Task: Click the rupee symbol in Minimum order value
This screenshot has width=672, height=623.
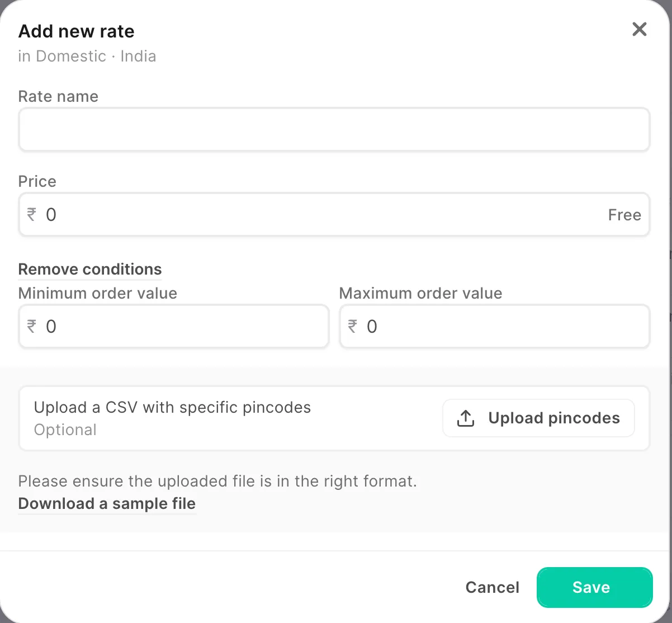Action: pos(32,326)
